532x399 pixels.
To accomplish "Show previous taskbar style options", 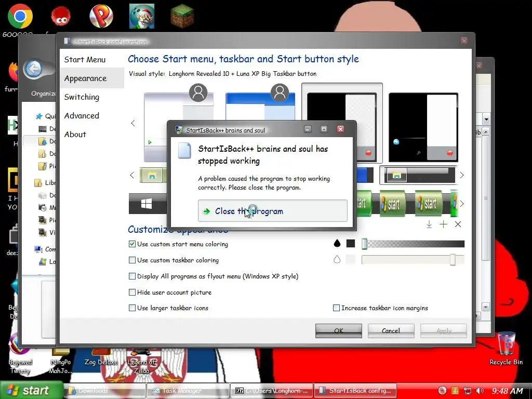I will 132,175.
